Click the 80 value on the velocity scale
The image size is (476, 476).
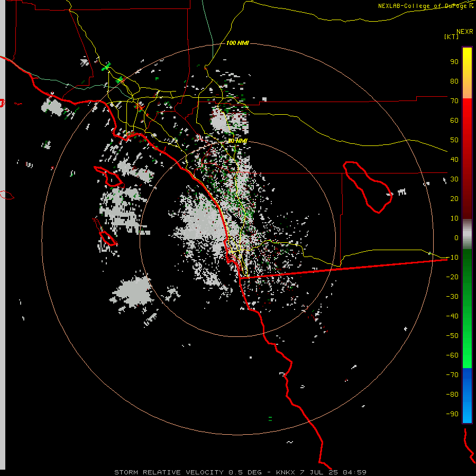pos(454,81)
